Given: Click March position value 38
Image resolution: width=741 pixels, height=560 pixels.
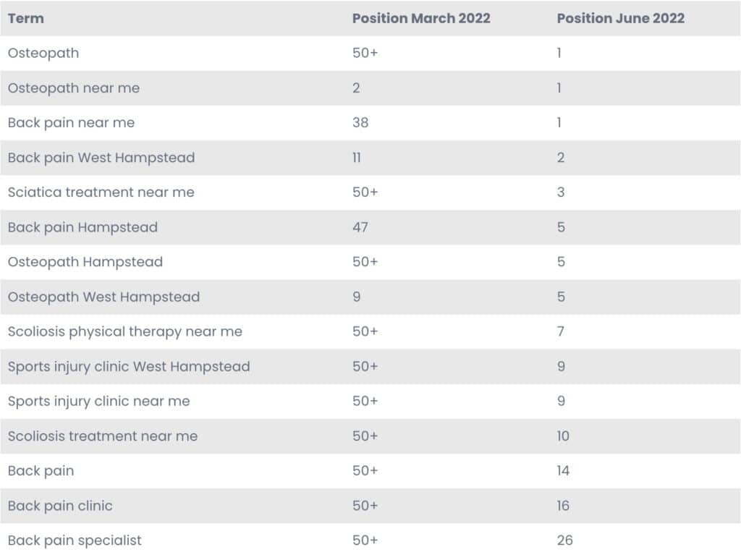Looking at the screenshot, I should click(360, 123).
